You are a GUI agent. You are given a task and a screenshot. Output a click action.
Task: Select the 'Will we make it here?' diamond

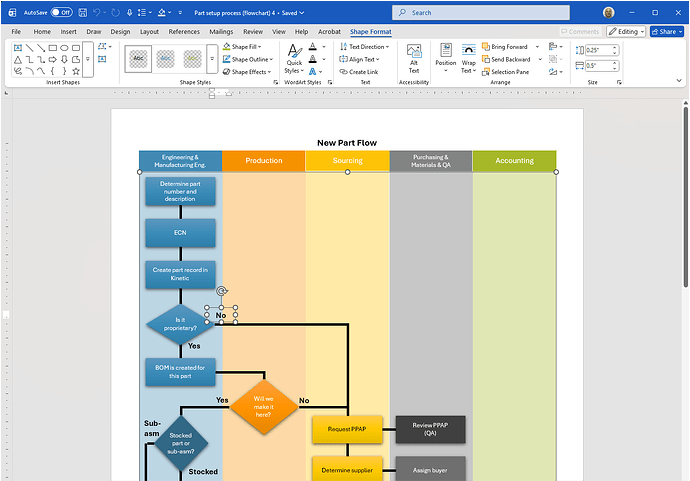(x=264, y=407)
